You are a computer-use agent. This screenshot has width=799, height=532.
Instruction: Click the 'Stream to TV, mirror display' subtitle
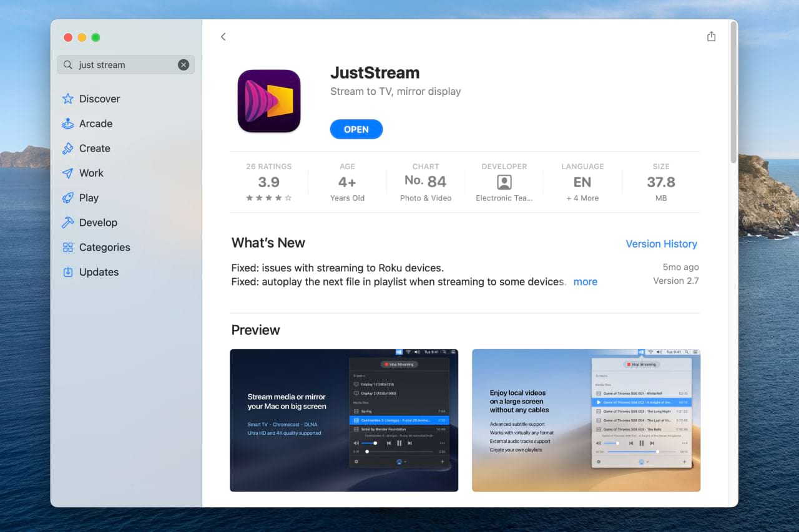point(395,91)
